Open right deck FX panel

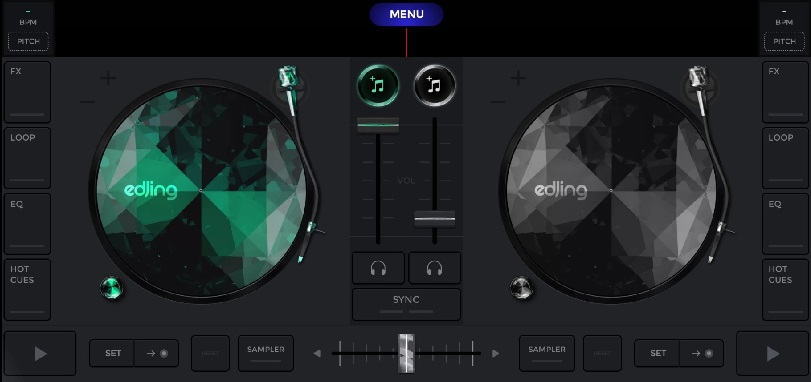click(785, 92)
